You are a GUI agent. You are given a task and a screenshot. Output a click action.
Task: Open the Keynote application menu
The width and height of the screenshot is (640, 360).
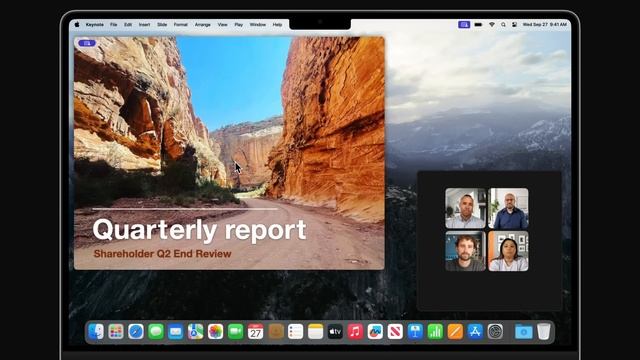click(x=95, y=24)
